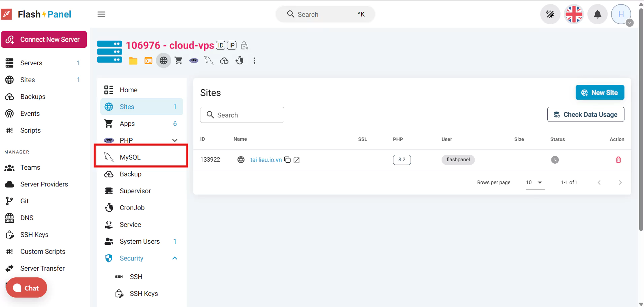Expand the PHP submenu chevron
The width and height of the screenshot is (644, 307).
175,140
